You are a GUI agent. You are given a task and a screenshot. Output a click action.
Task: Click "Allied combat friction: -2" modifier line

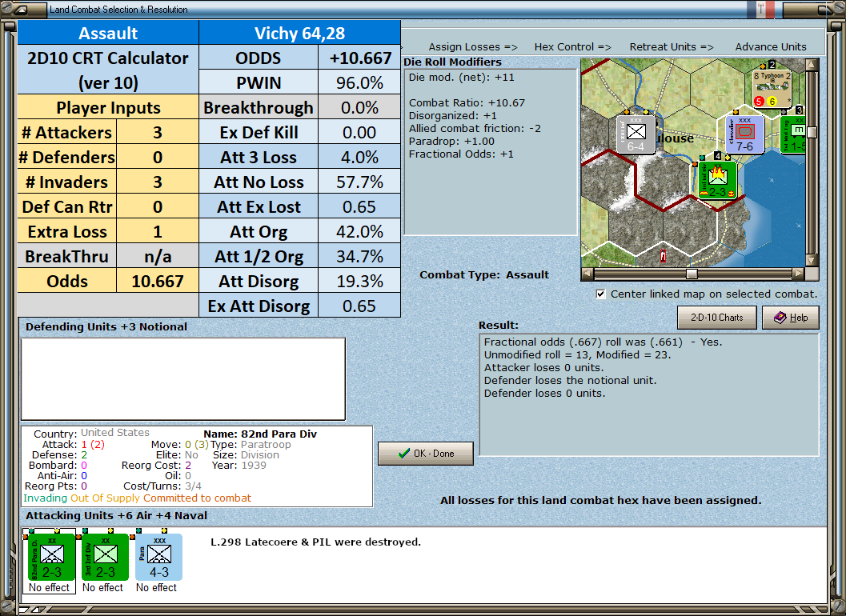pos(475,128)
